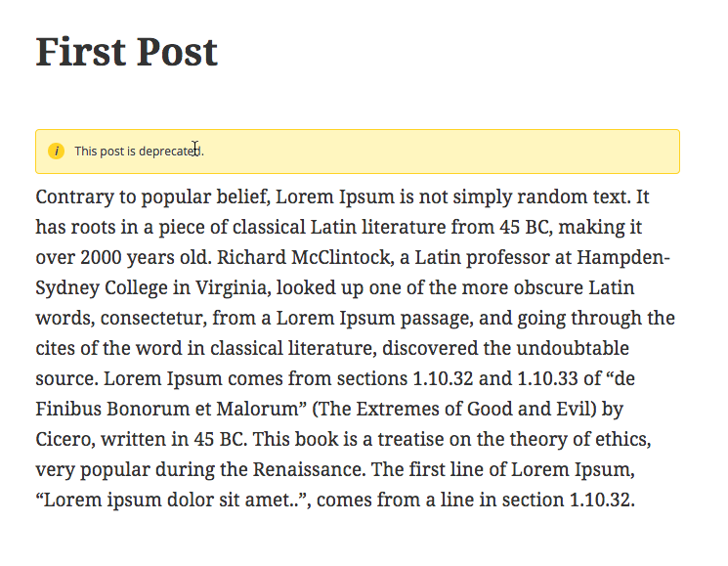The height and width of the screenshot is (566, 728).
Task: Click the "This post is deprecated." text
Action: click(140, 152)
